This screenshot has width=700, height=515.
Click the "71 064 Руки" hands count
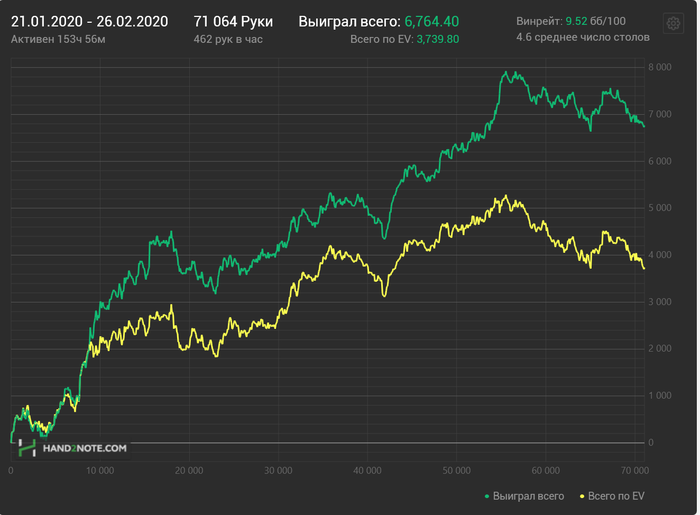pyautogui.click(x=231, y=21)
